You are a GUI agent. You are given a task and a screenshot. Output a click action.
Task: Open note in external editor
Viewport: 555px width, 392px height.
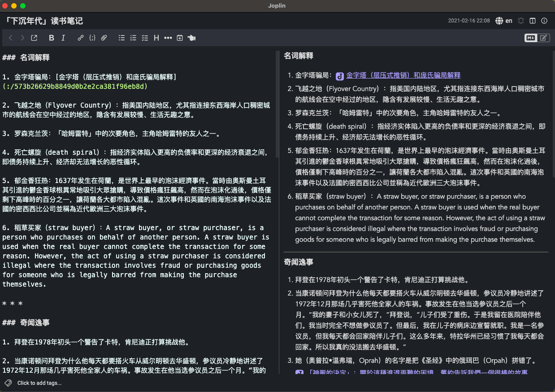[x=34, y=38]
